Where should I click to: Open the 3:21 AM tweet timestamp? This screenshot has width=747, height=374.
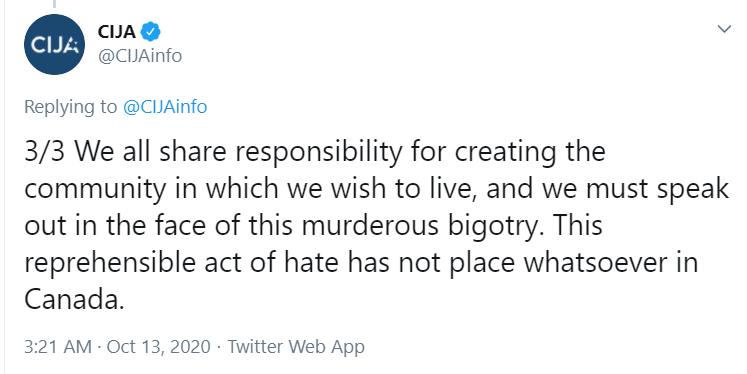(58, 346)
